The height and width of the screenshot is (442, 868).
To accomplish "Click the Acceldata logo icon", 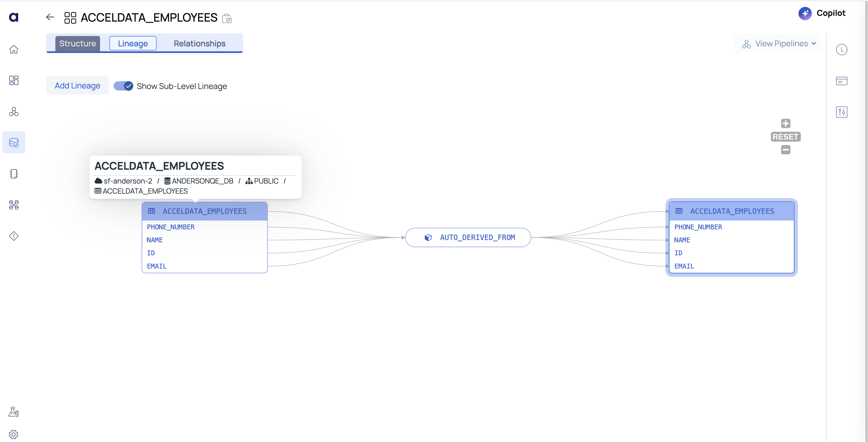I will click(x=14, y=17).
